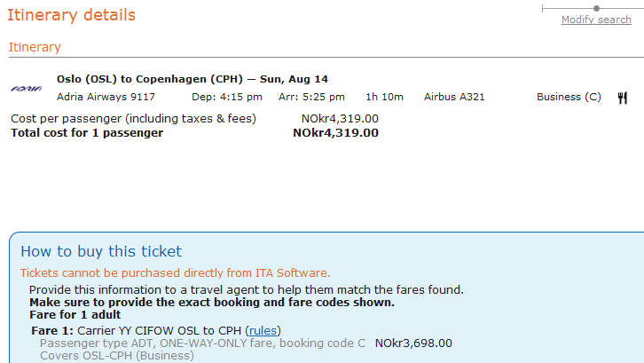Screen dimensions: 644x363
Task: Click the How to buy this ticket heading
Action: tap(101, 251)
